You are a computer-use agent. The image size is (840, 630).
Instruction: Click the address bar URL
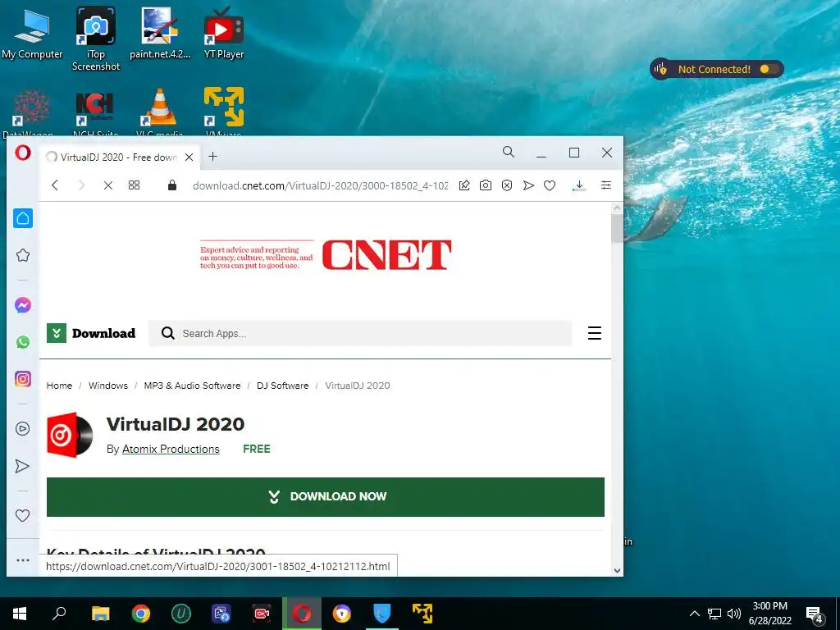click(x=320, y=186)
